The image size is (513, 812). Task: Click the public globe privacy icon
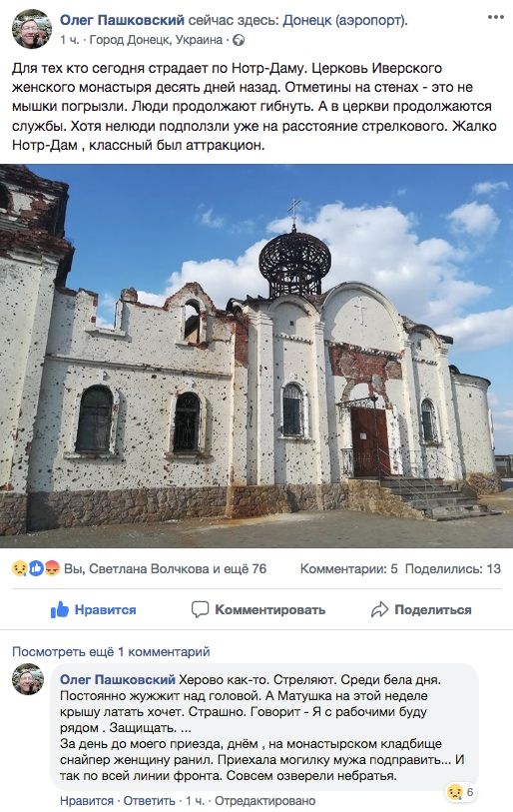239,40
